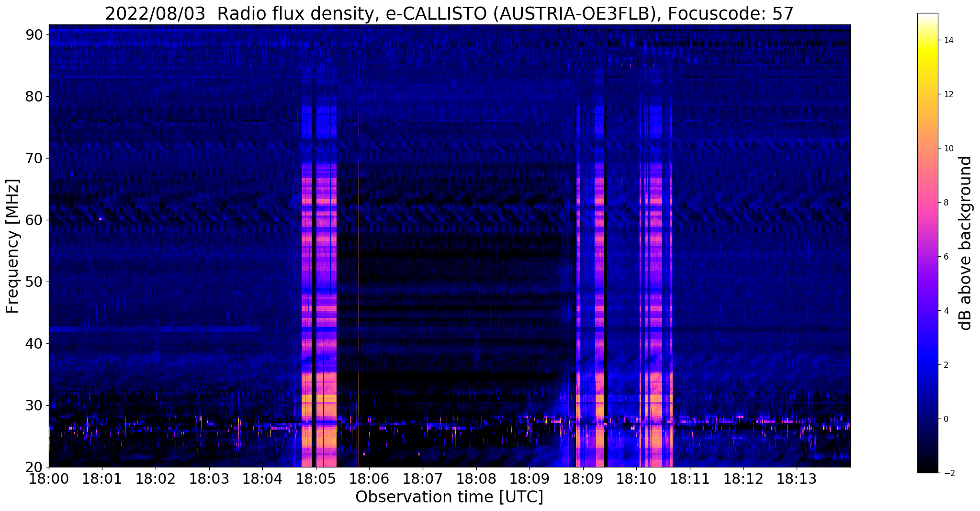Click the 18:04 time tick label
Image resolution: width=980 pixels, height=511 pixels.
[262, 479]
